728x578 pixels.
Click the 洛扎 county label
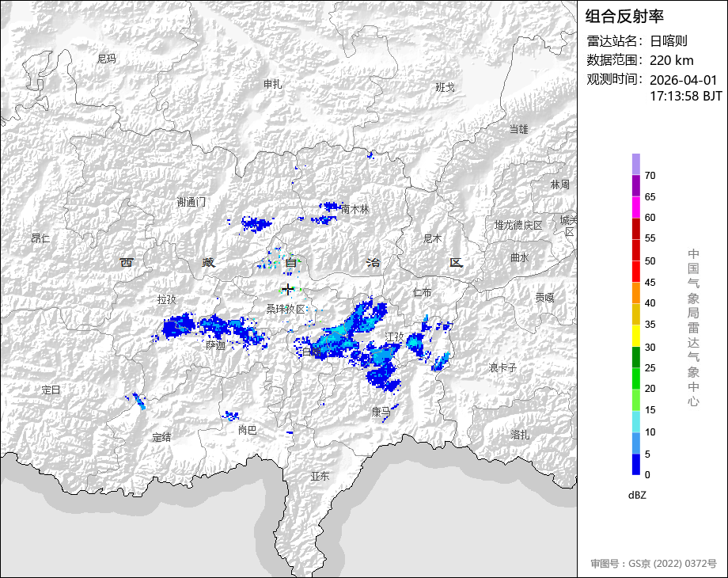point(520,435)
